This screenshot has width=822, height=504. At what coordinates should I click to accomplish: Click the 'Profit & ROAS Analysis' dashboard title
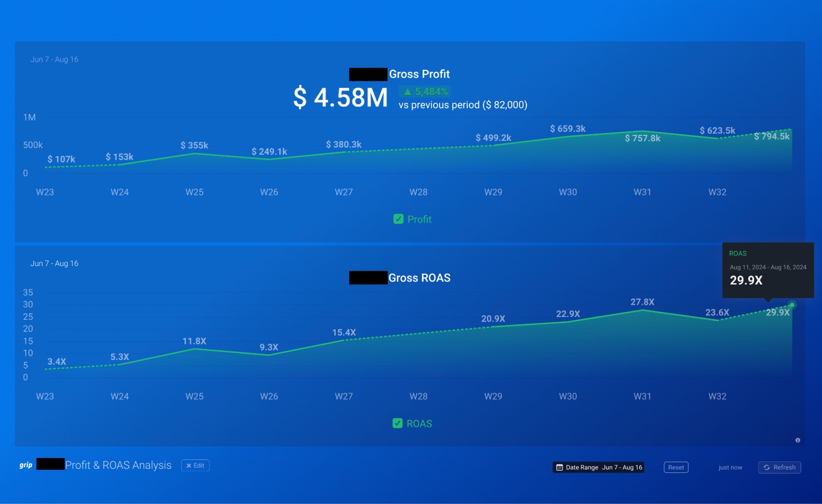[x=118, y=465]
